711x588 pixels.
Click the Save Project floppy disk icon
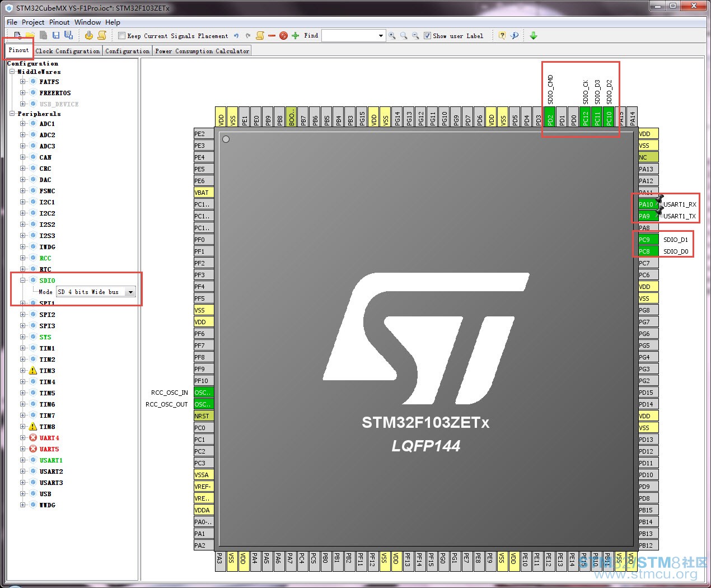click(56, 35)
